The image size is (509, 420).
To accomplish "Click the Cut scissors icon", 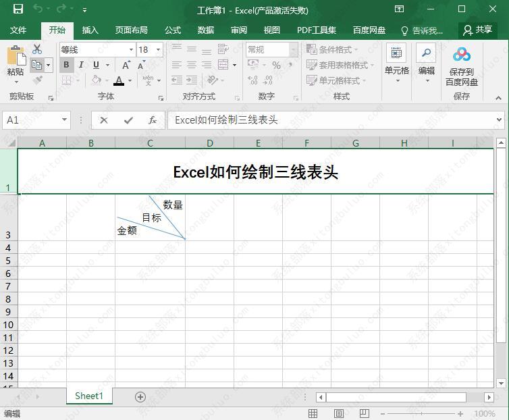I will (x=37, y=49).
